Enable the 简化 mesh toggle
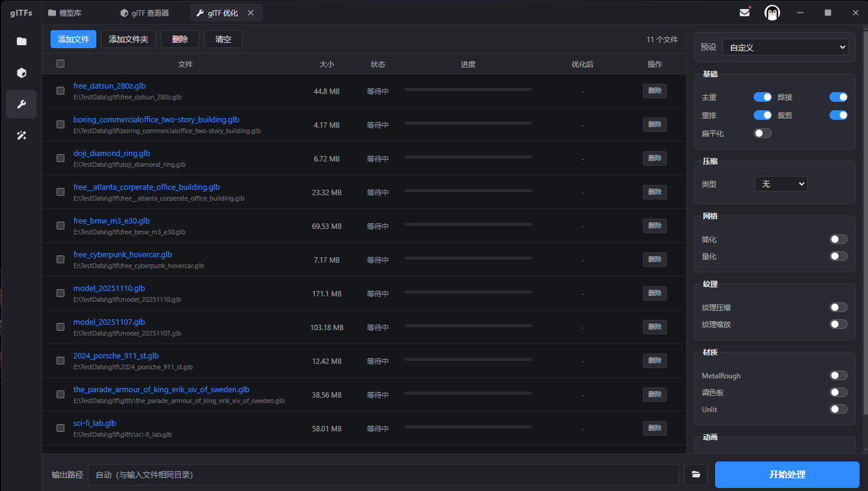 pyautogui.click(x=839, y=239)
